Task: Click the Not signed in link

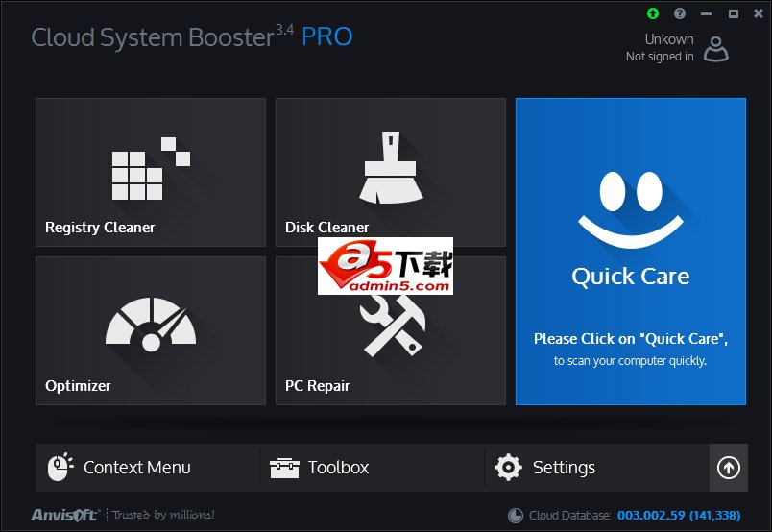Action: point(660,57)
